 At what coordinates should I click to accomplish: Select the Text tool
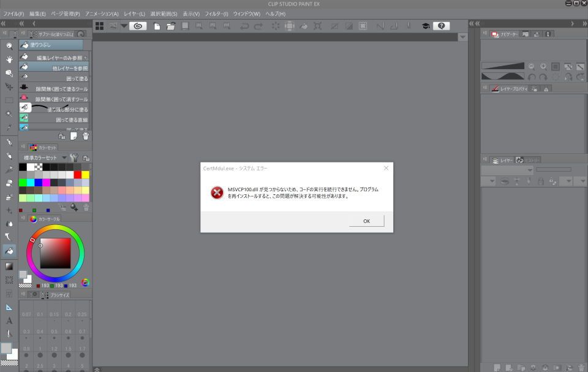pyautogui.click(x=9, y=320)
